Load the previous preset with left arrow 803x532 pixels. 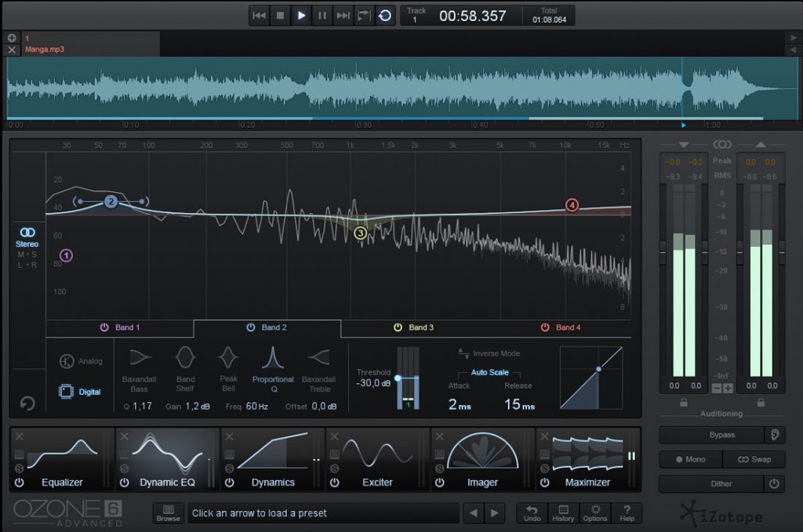click(474, 512)
